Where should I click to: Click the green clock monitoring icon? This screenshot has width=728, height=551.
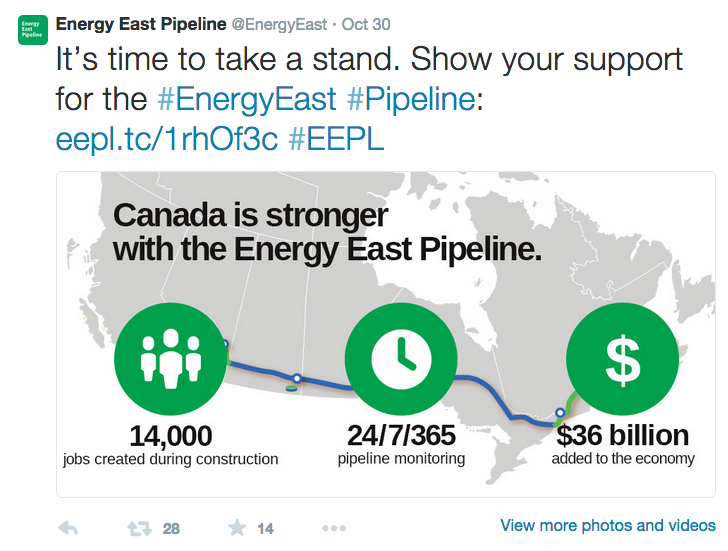coord(401,358)
